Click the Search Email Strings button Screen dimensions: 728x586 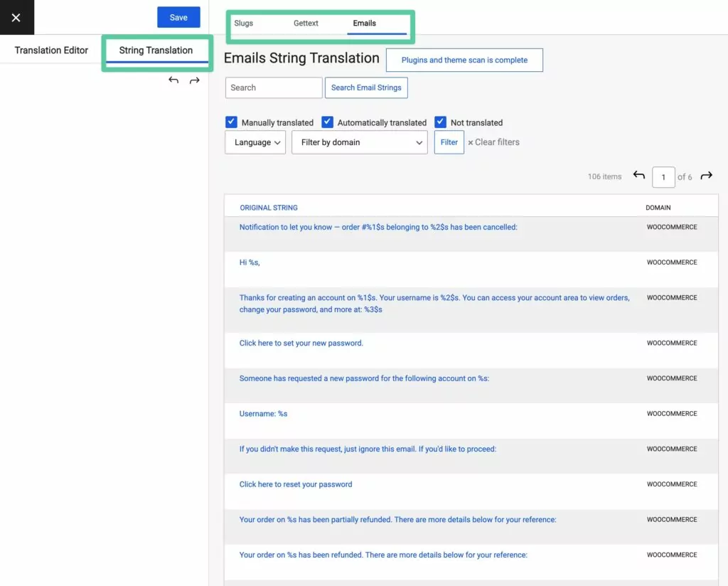[x=366, y=87]
